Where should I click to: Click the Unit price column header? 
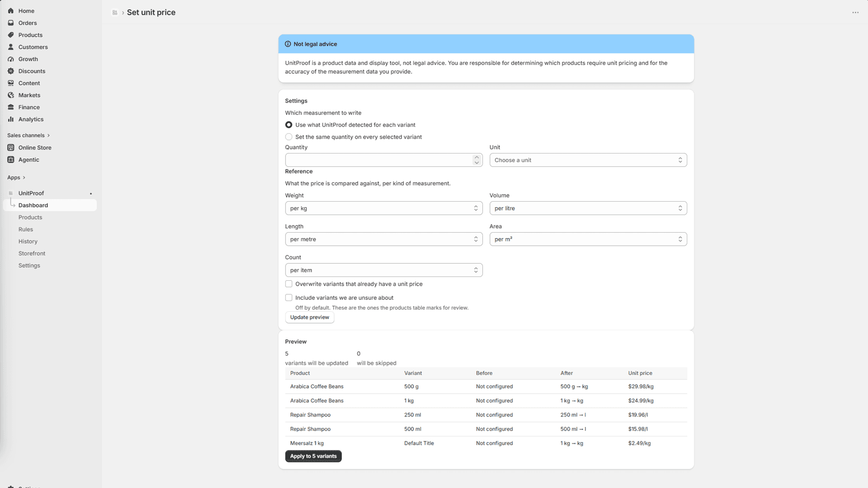[x=640, y=373]
